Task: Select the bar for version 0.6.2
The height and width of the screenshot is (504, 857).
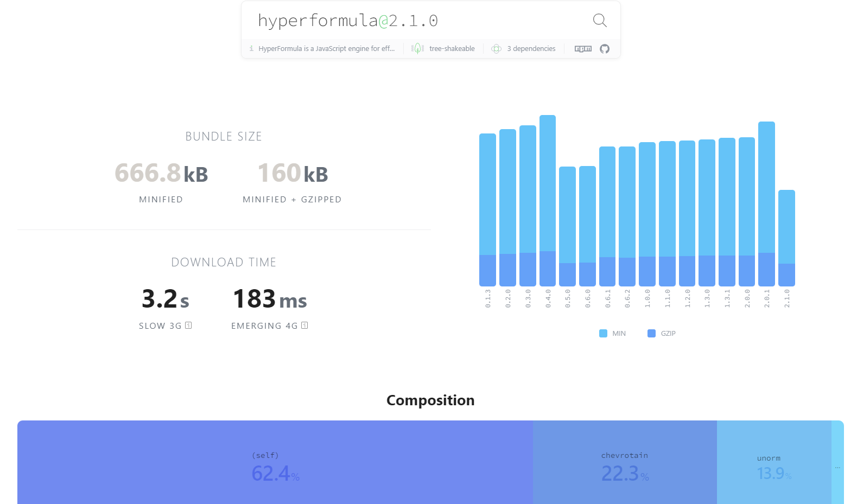Action: click(627, 216)
